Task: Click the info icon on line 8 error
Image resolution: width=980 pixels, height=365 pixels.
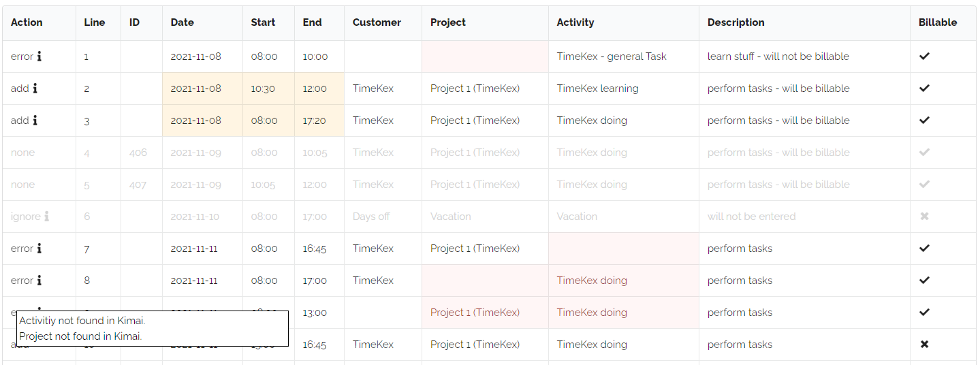Action: (39, 281)
